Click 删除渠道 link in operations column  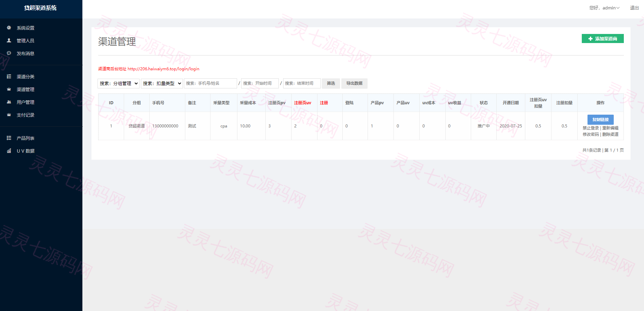[x=610, y=134]
